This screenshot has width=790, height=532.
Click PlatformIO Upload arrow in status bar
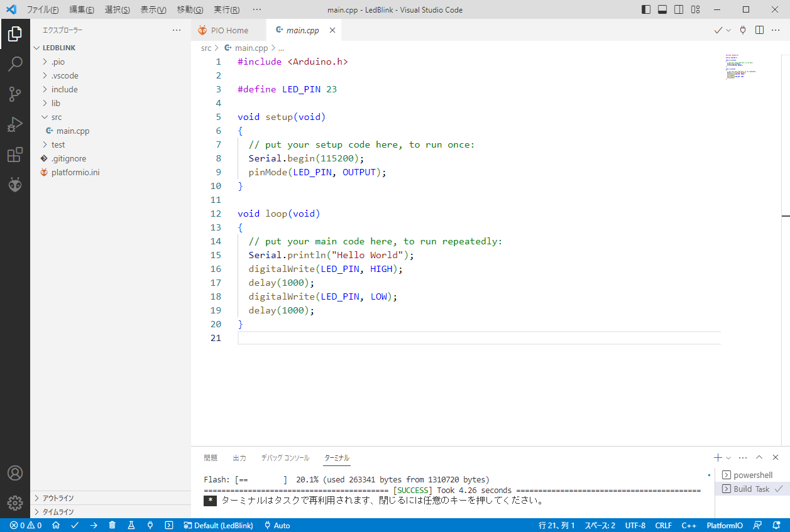[94, 525]
